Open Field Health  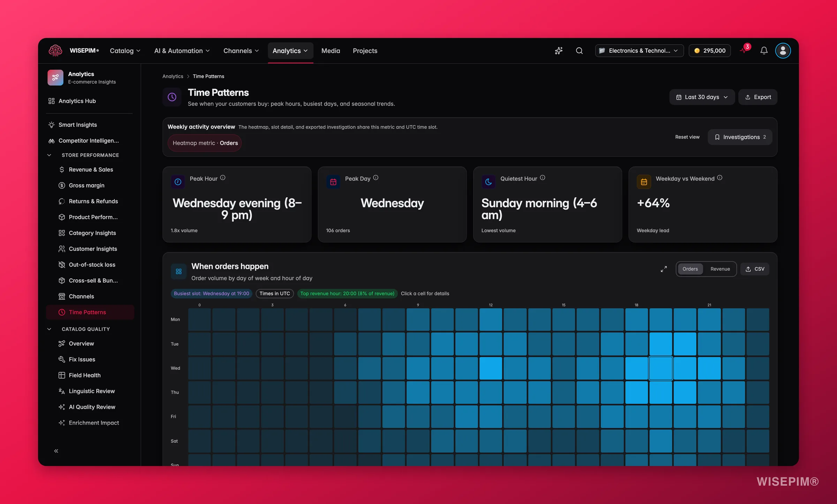point(90,375)
